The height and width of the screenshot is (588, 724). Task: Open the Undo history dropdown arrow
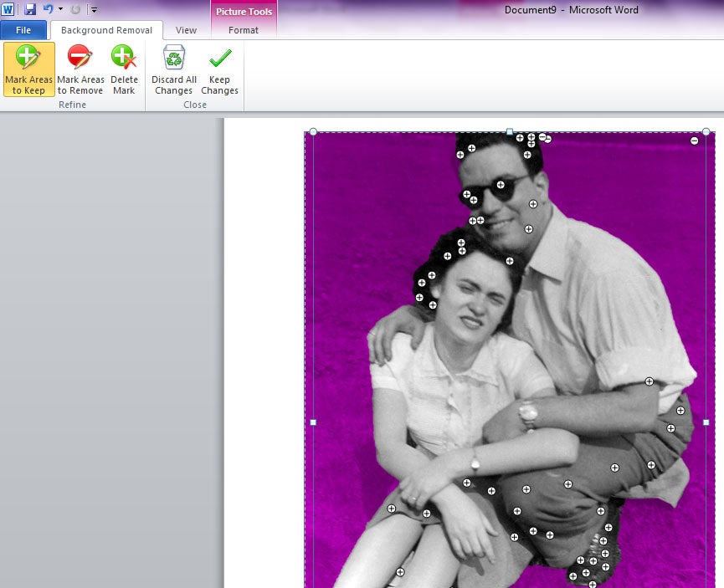click(60, 8)
